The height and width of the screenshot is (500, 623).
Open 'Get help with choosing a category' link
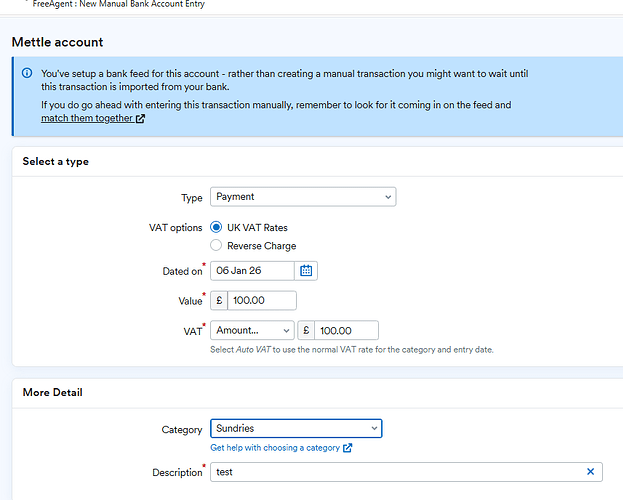coord(275,448)
